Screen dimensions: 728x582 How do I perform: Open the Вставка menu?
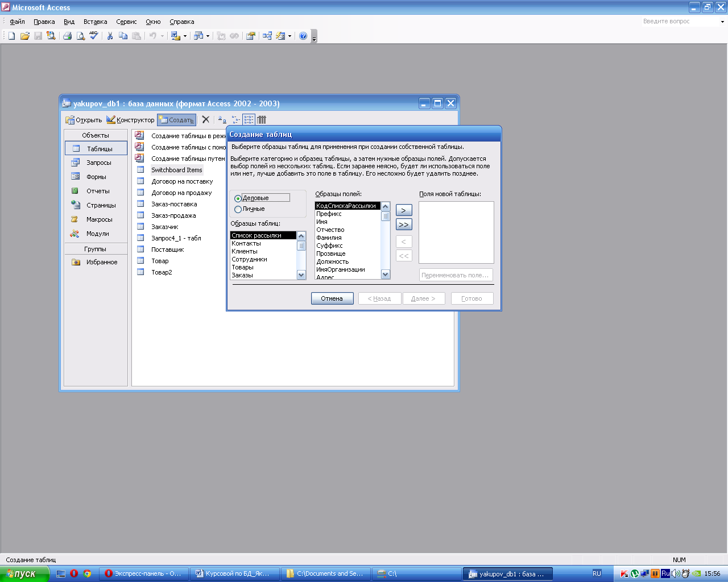pyautogui.click(x=95, y=22)
